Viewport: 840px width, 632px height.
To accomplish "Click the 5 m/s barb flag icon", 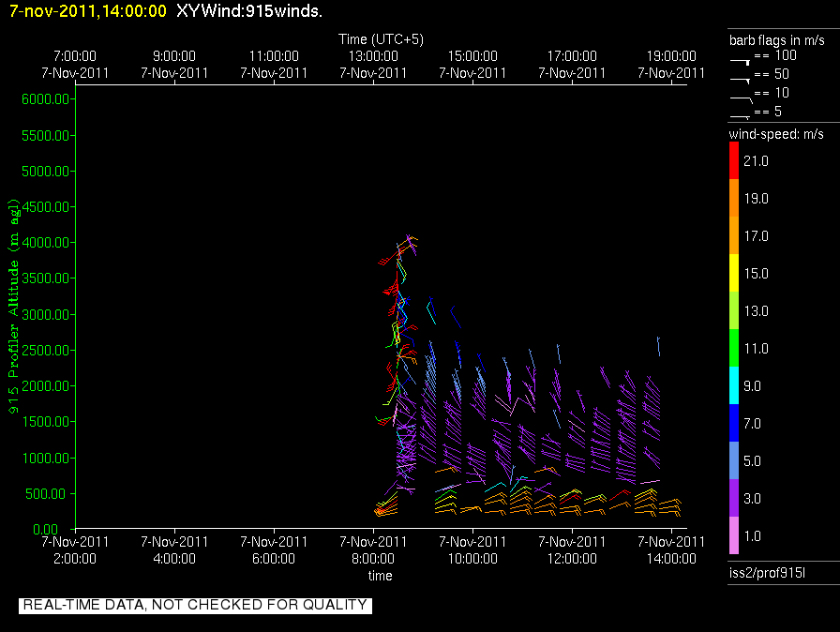I will coord(740,116).
